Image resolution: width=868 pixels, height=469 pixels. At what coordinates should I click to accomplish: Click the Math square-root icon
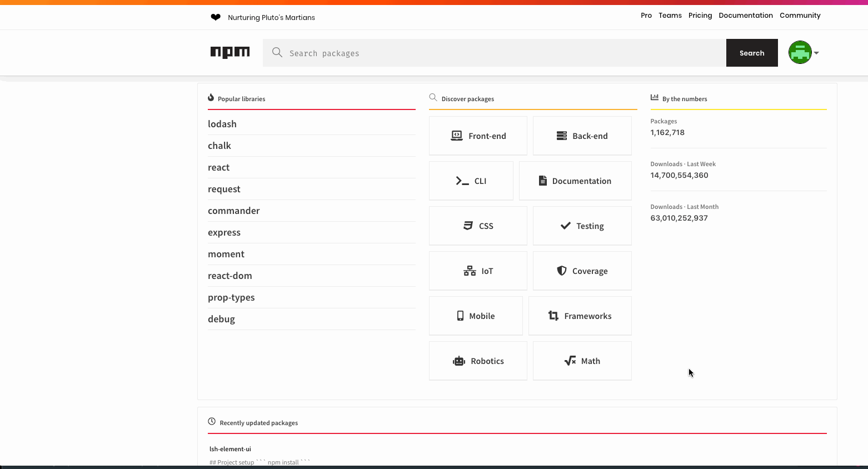(570, 361)
